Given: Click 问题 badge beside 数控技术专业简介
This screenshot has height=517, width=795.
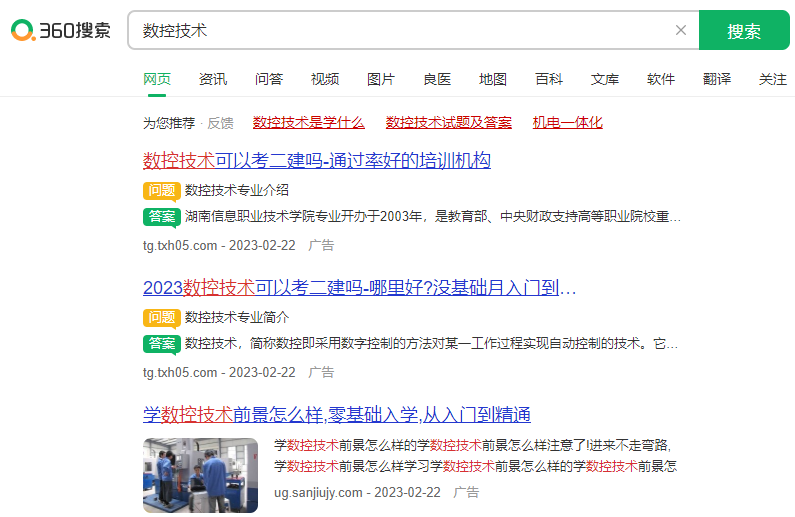Looking at the screenshot, I should (x=162, y=318).
